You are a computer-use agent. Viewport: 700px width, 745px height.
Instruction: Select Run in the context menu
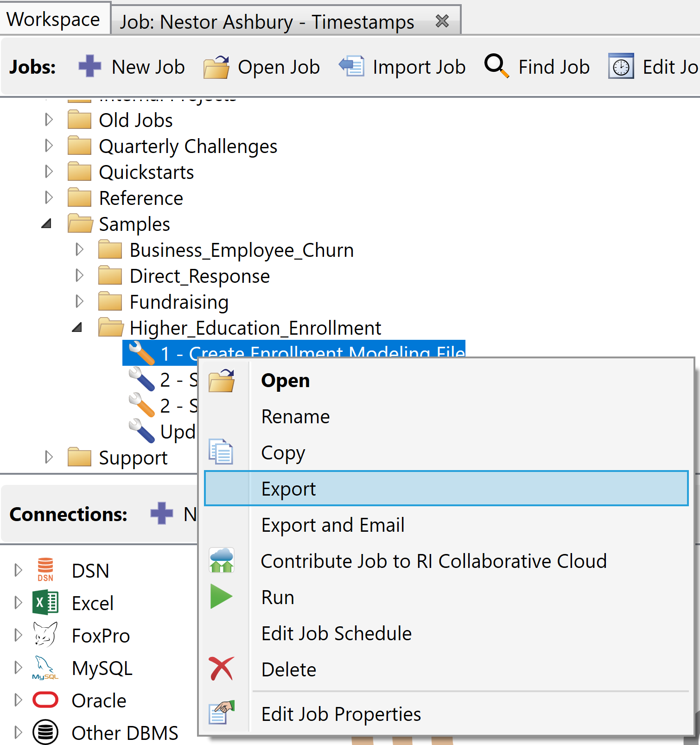(x=446, y=597)
